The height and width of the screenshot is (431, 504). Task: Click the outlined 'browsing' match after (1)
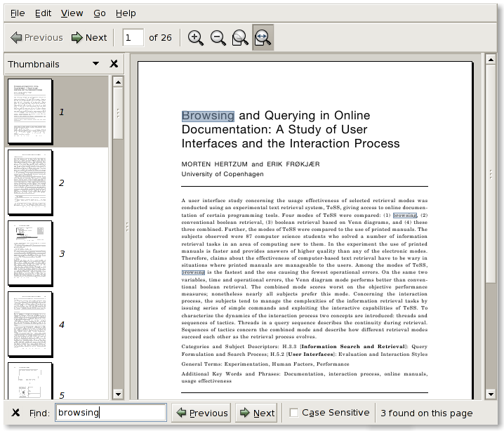[405, 215]
